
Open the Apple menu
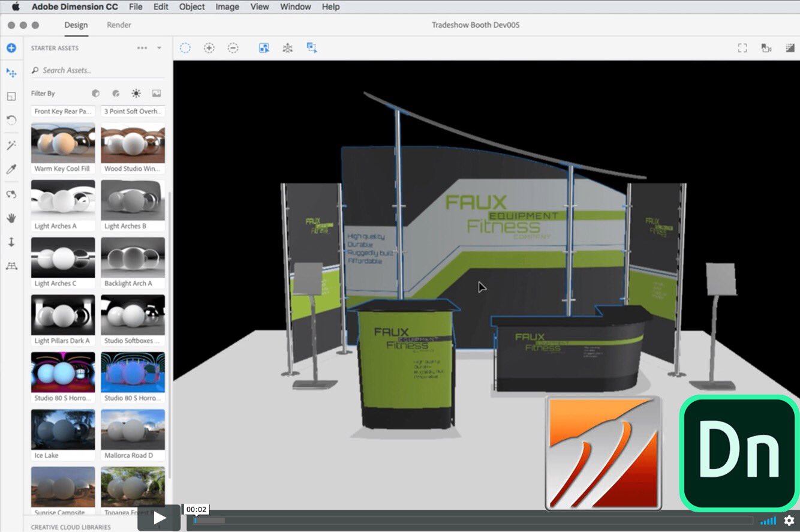(x=16, y=7)
